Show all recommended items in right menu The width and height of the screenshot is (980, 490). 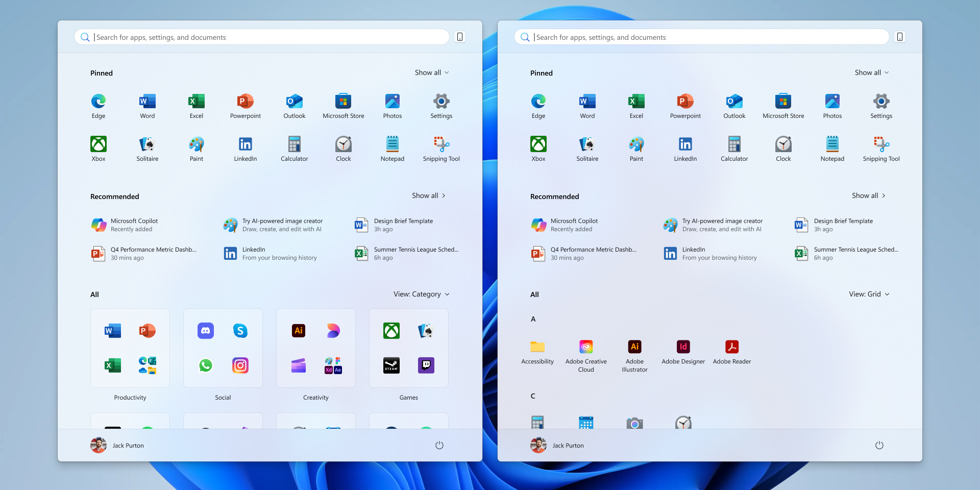pyautogui.click(x=869, y=195)
